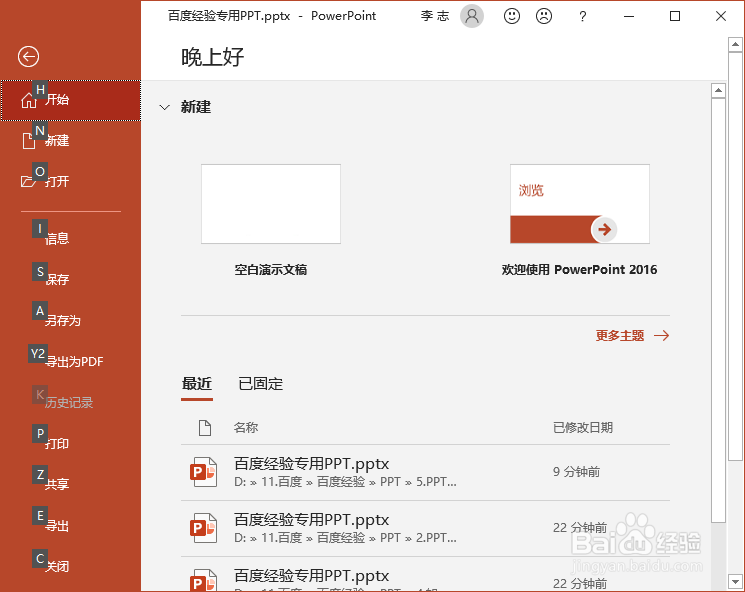
Task: Switch to the 已固定 tab
Action: pos(260,384)
